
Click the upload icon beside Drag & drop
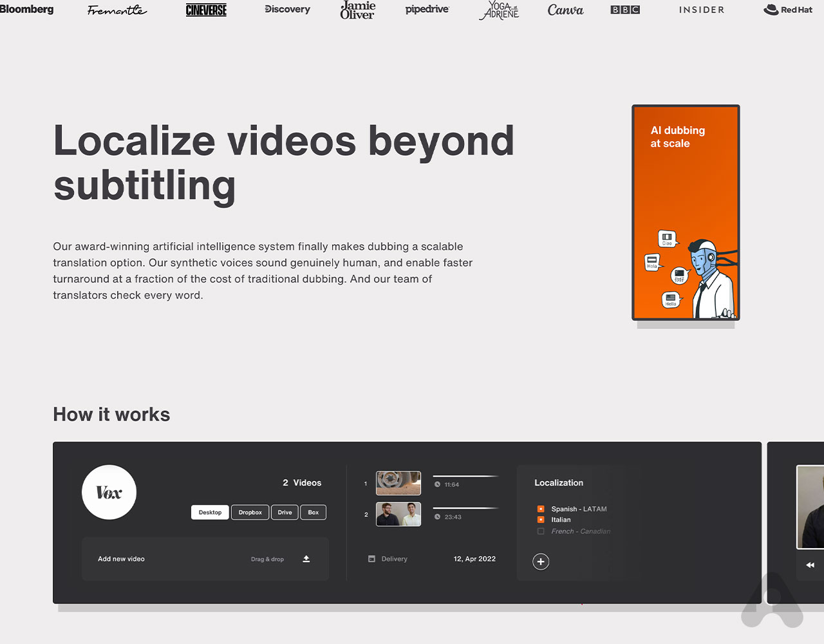coord(306,559)
